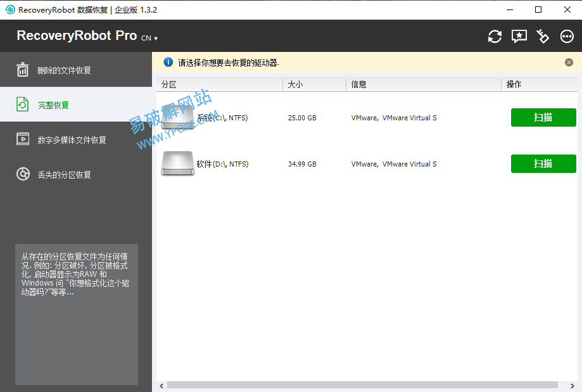Open the ellipsis more-options icon
582x392 pixels.
(567, 37)
